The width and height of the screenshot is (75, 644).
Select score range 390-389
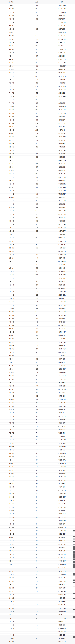[11, 39]
